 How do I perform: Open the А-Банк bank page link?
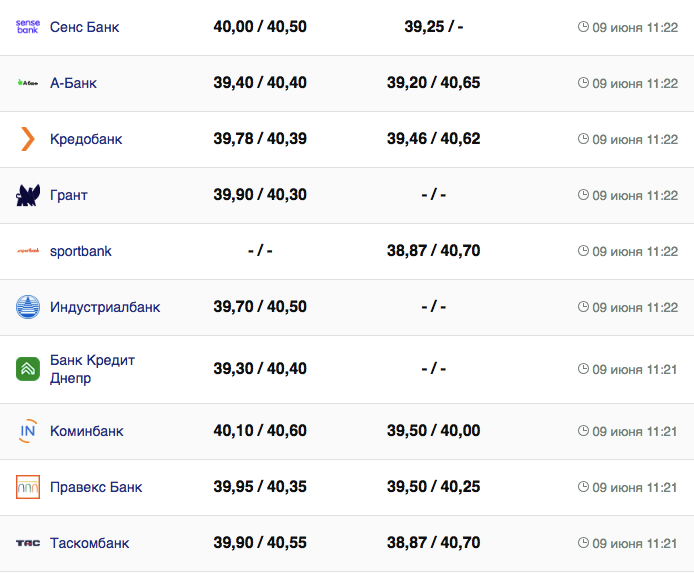(73, 83)
